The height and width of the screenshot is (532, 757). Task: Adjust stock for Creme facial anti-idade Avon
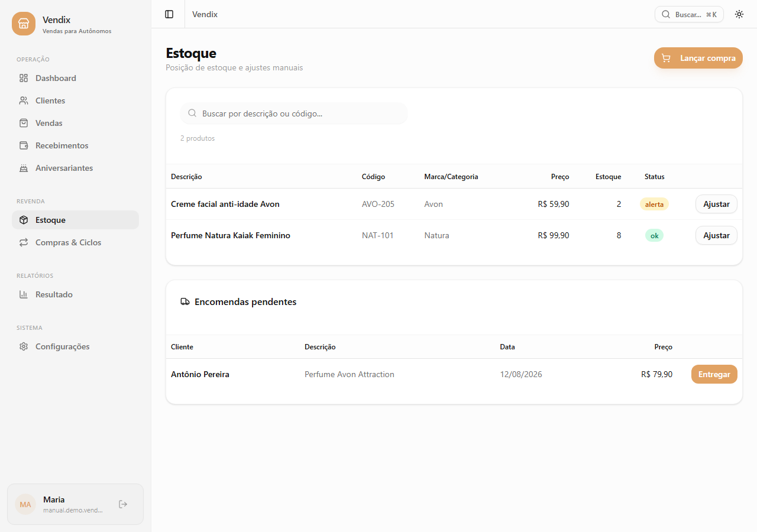[716, 204]
